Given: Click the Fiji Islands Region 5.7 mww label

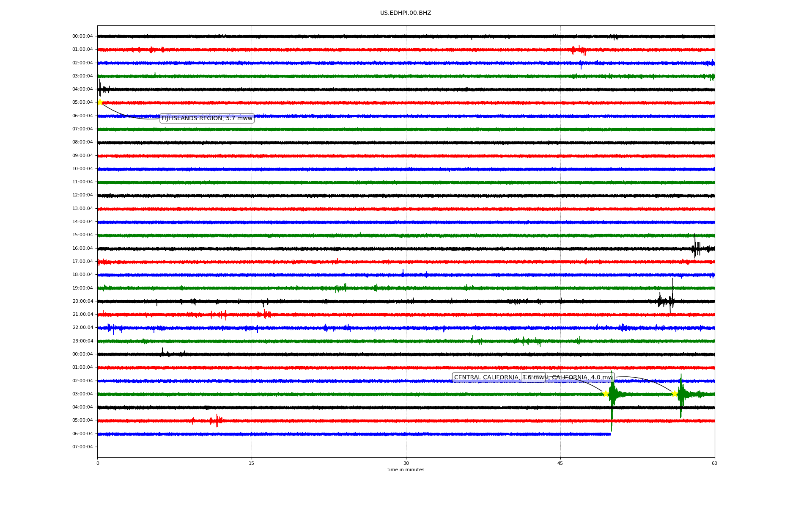Looking at the screenshot, I should 207,119.
